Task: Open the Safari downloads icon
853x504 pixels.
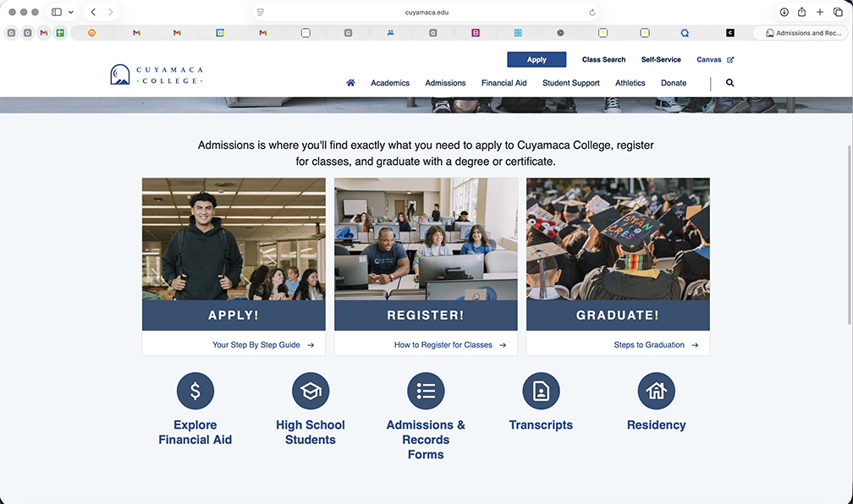Action: 784,12
